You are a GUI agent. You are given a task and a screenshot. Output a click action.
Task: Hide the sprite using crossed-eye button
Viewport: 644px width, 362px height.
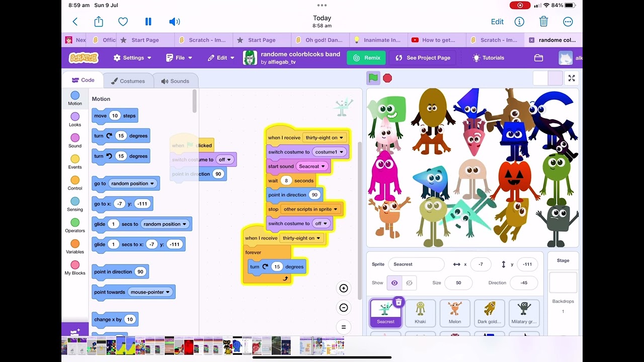[x=409, y=283]
